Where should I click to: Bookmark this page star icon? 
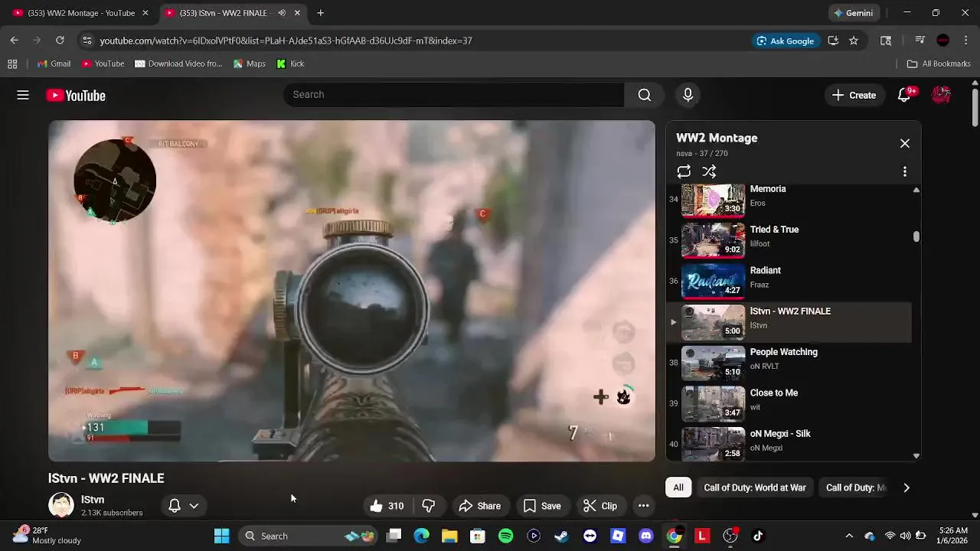[854, 41]
